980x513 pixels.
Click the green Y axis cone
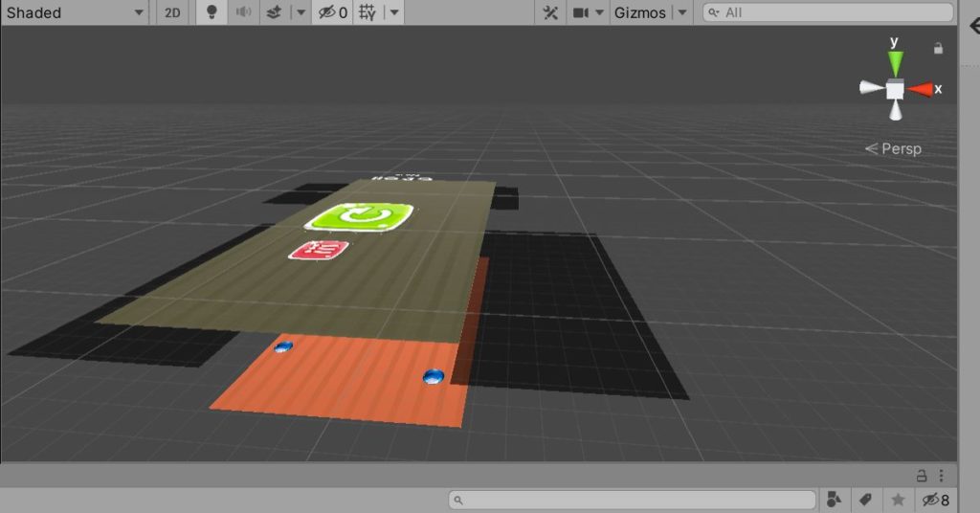pyautogui.click(x=896, y=63)
